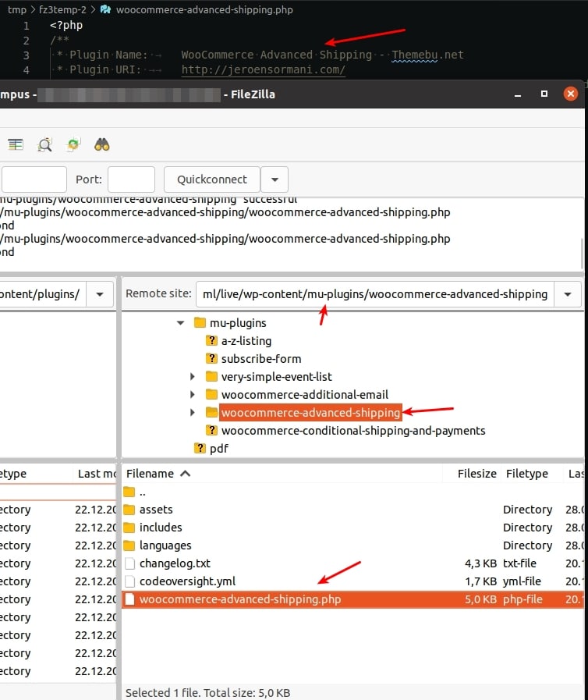Click the Port input field
588x700 pixels.
131,179
